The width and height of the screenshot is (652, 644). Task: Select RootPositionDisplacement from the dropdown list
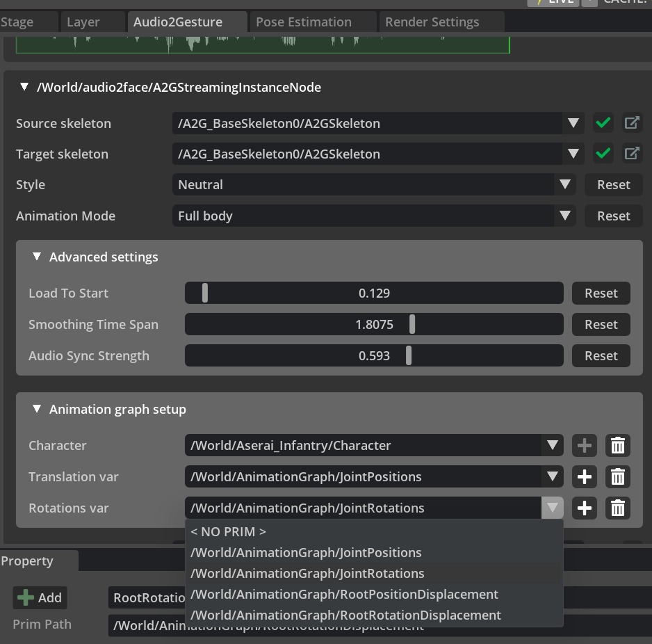pos(344,595)
